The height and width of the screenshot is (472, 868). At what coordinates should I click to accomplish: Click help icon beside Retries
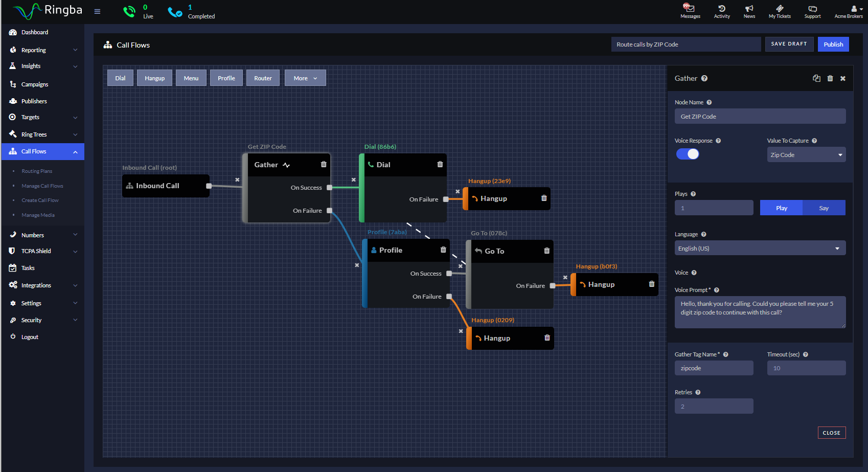698,392
